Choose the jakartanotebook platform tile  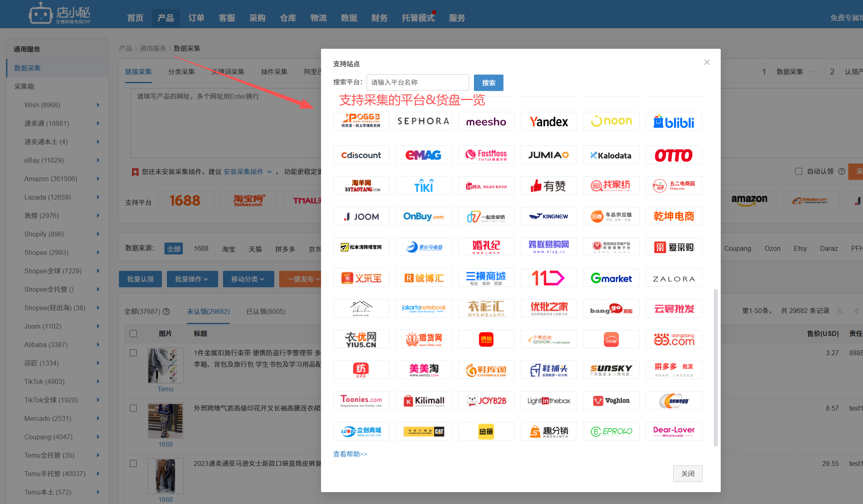click(x=424, y=309)
